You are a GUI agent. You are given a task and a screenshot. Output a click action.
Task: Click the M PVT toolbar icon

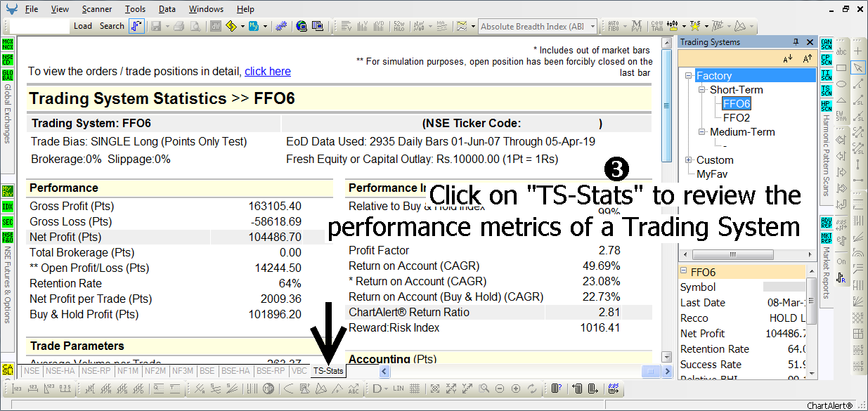(x=637, y=26)
